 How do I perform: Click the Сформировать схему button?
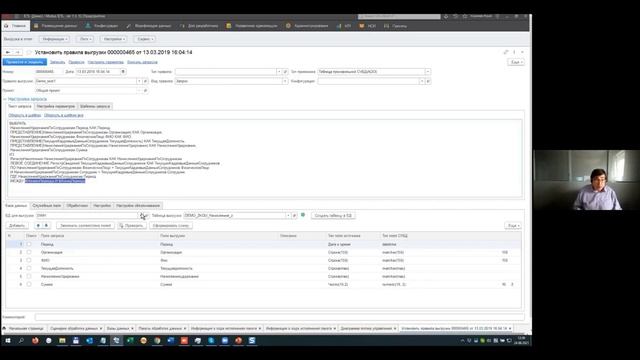click(x=171, y=226)
